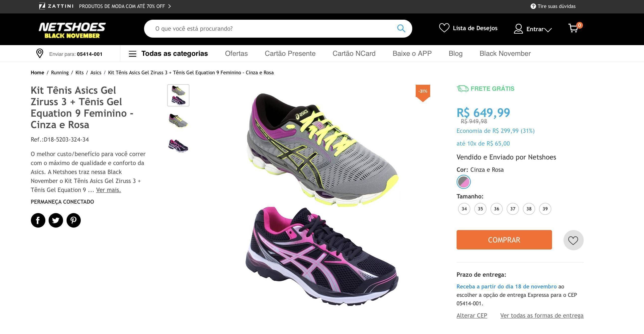The height and width of the screenshot is (334, 644).
Task: Open the shopping cart icon
Action: click(x=573, y=28)
